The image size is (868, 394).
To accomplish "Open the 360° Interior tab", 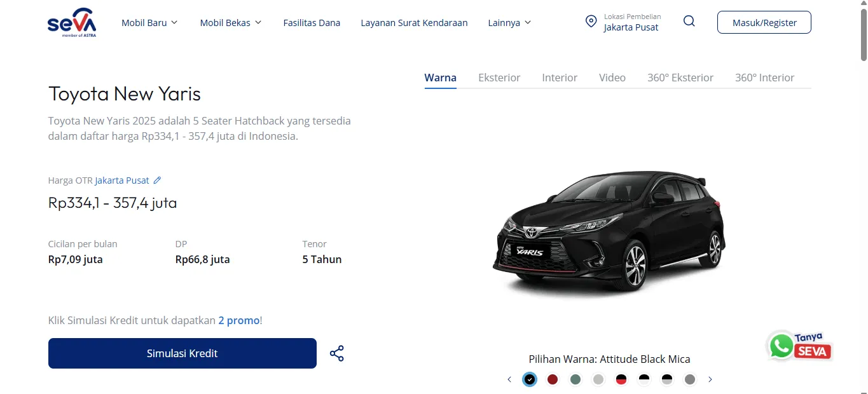I will [x=764, y=77].
